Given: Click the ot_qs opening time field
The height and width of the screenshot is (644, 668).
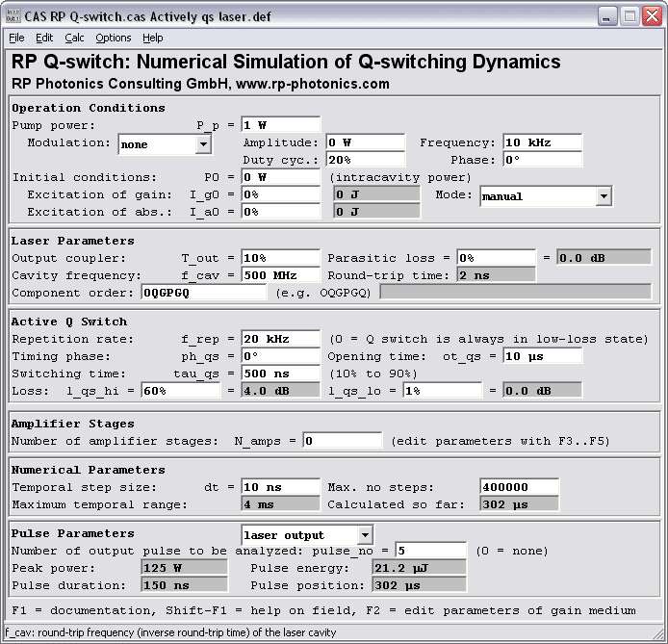Looking at the screenshot, I should 542,356.
